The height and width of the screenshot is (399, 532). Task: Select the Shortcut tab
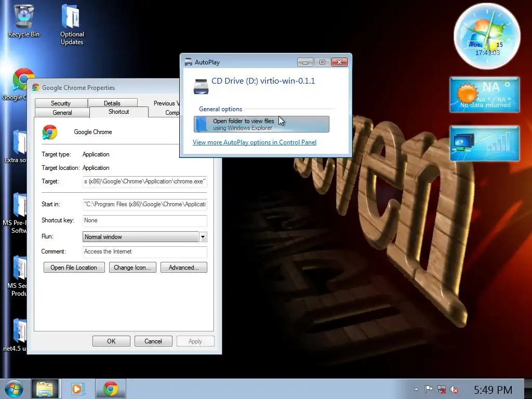[119, 112]
